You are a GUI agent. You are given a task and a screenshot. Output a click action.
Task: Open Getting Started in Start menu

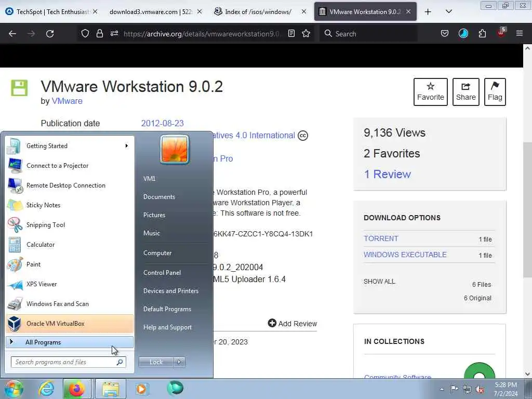70,146
